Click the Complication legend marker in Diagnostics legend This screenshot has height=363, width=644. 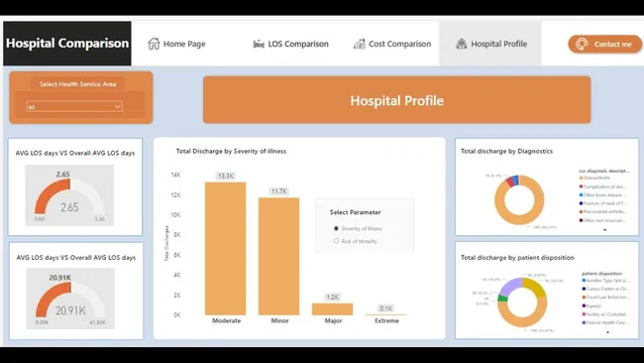[582, 186]
